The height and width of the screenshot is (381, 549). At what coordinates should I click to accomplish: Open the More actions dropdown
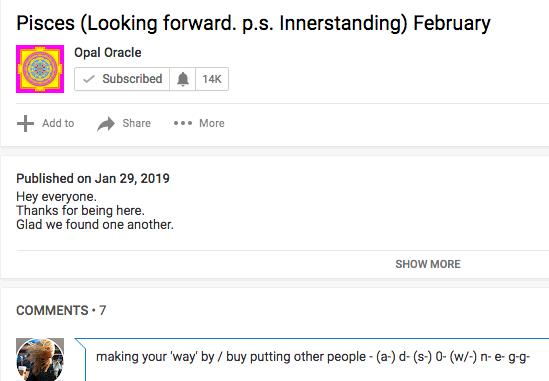[x=199, y=123]
